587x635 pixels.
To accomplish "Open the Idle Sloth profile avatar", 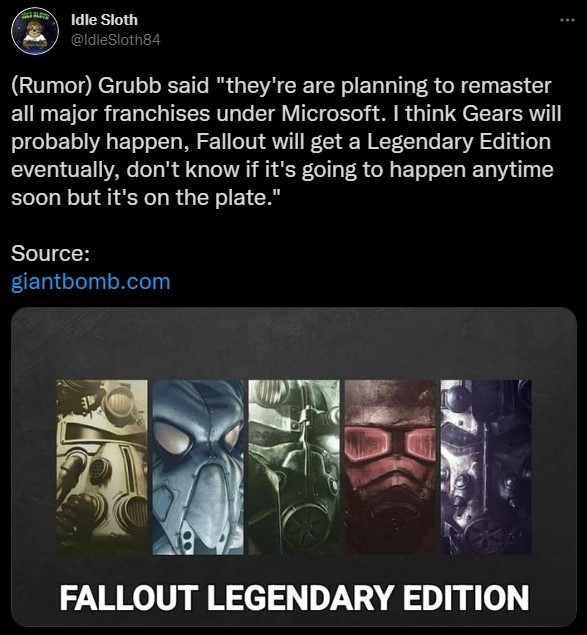I will pyautogui.click(x=35, y=31).
